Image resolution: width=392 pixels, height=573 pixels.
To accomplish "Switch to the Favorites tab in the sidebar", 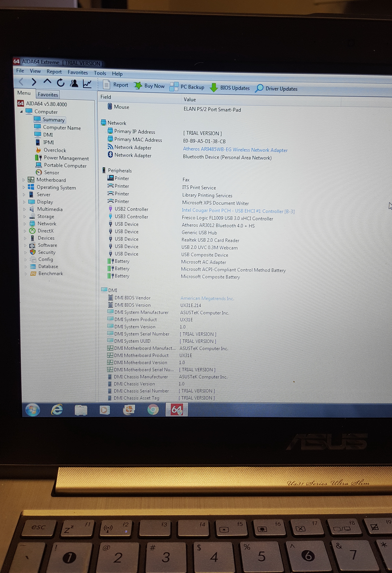I will point(48,94).
